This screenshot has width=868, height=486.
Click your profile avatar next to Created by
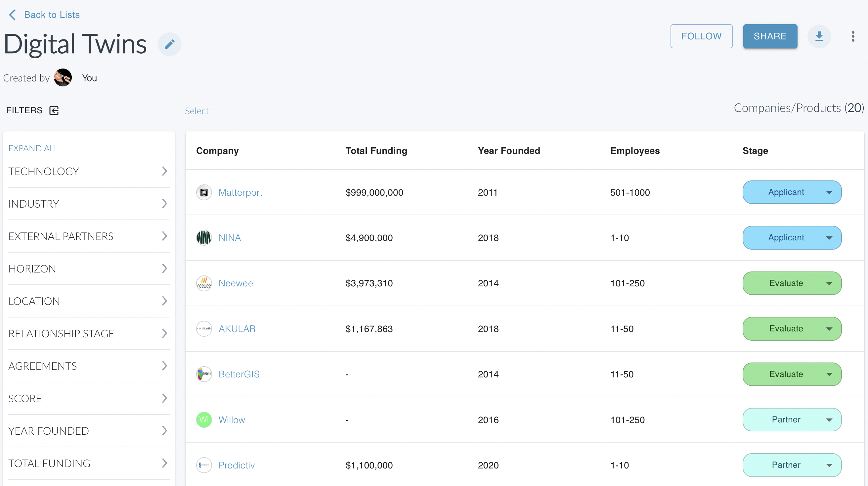[63, 77]
